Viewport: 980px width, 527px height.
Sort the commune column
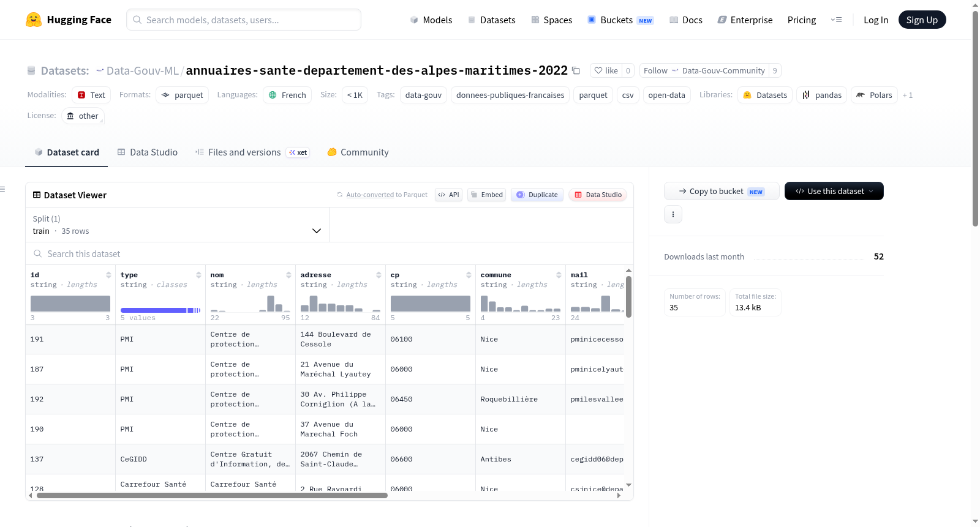tap(559, 275)
